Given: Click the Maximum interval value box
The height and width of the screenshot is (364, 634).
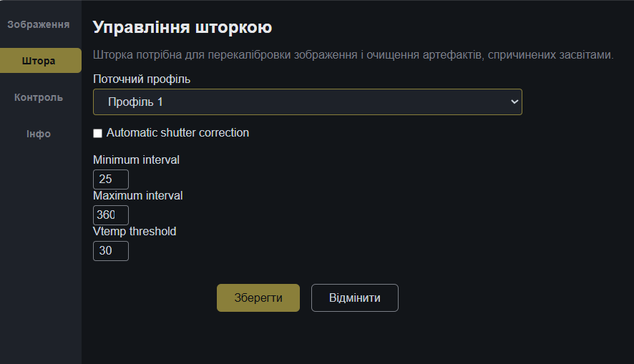Looking at the screenshot, I should (111, 215).
